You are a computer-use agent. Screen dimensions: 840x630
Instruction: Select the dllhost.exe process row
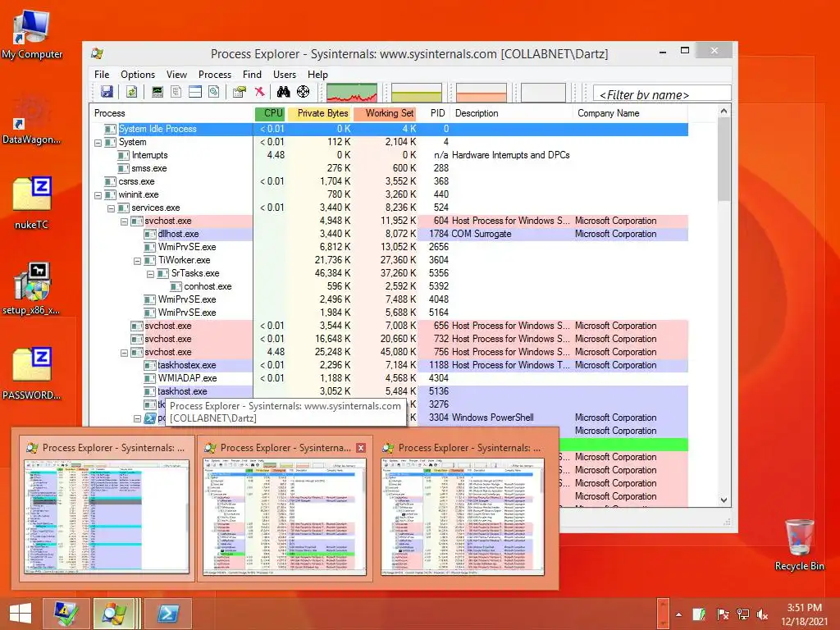click(x=389, y=234)
